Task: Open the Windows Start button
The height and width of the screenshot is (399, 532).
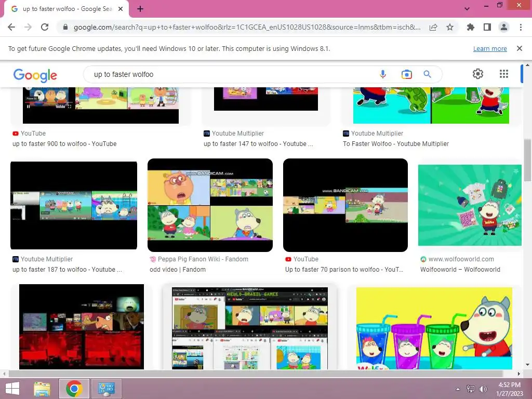Action: tap(12, 389)
